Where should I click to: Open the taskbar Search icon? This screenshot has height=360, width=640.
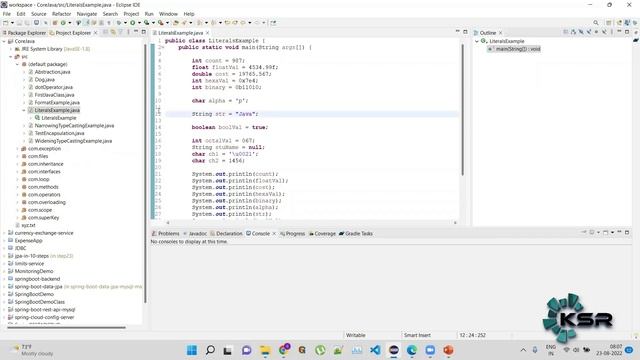click(x=210, y=350)
